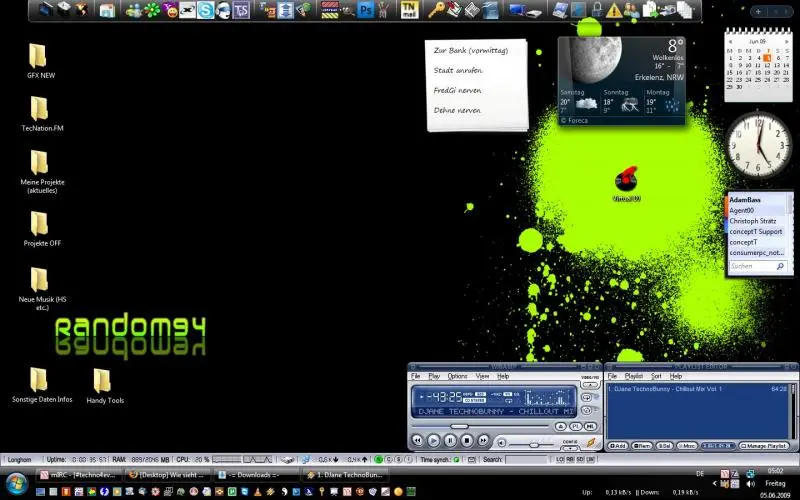Viewport: 800px width, 500px height.
Task: Click the TN mail dock icon
Action: click(408, 10)
